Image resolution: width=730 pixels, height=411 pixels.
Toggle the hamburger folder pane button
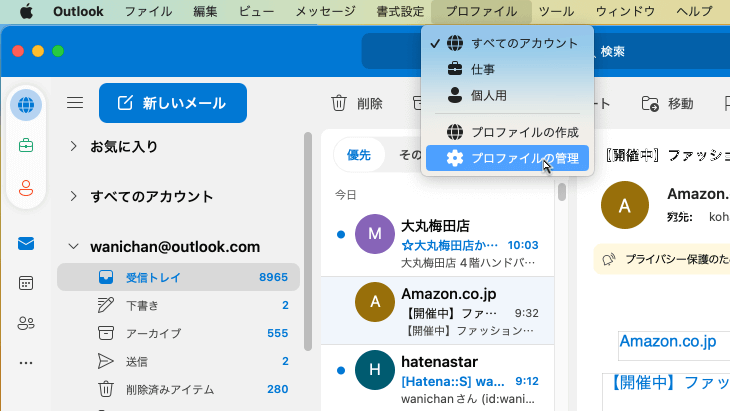(75, 103)
